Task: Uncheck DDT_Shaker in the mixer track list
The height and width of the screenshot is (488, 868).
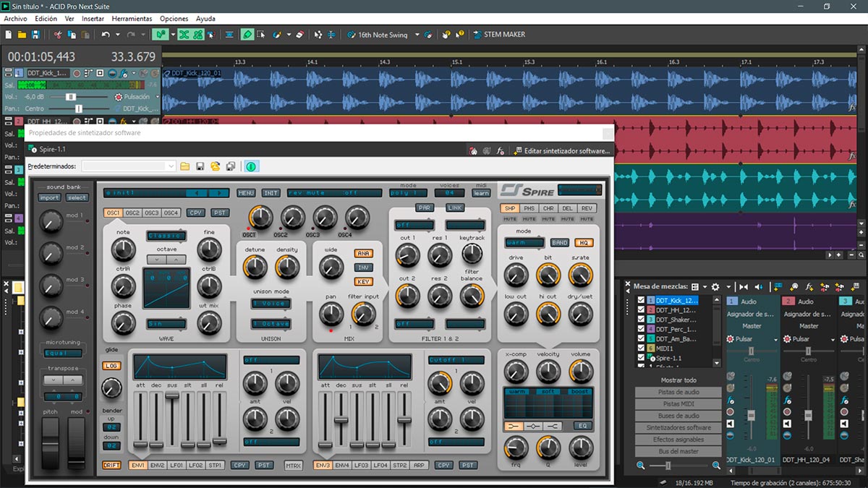Action: pyautogui.click(x=640, y=320)
